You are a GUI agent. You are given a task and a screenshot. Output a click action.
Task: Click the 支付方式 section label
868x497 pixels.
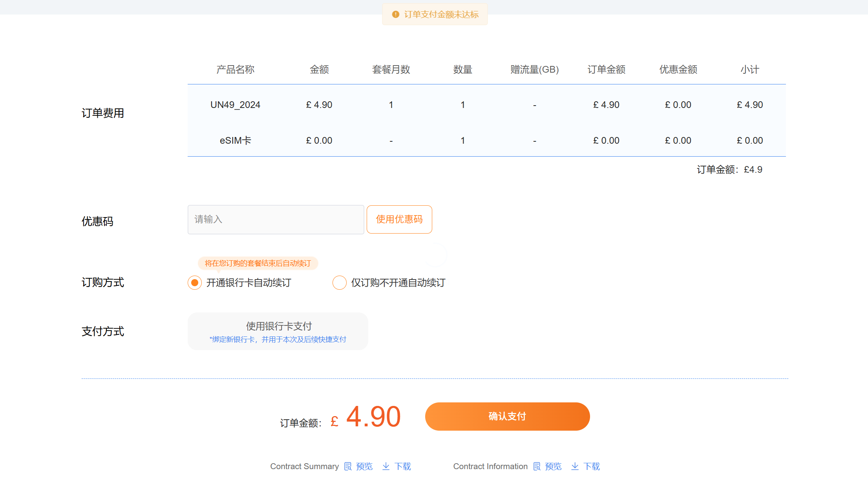tap(103, 331)
